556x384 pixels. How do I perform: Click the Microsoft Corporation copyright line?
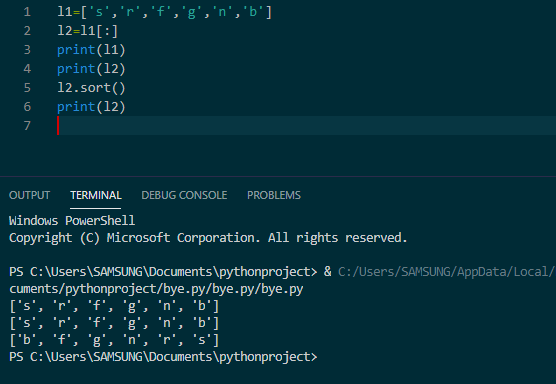(x=208, y=238)
